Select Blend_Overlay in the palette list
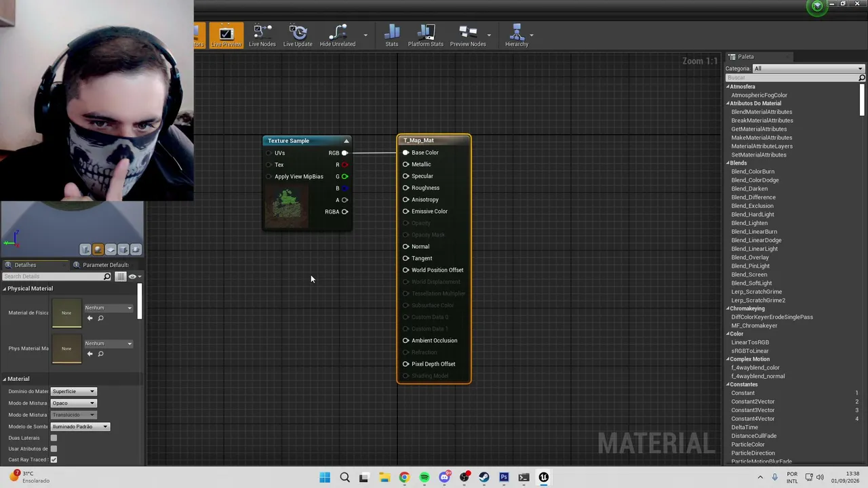 click(750, 258)
